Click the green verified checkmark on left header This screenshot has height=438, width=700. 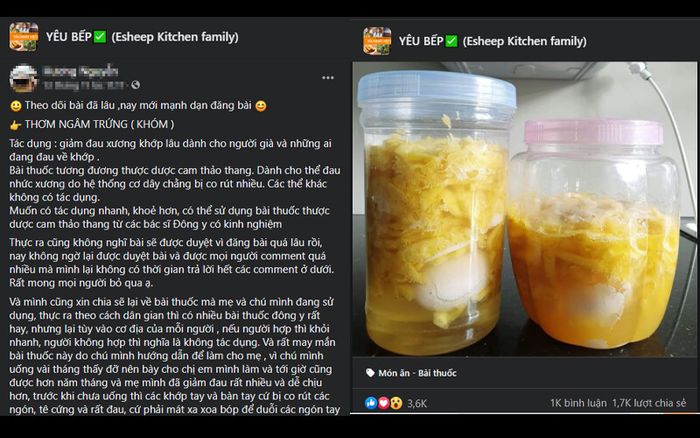100,37
